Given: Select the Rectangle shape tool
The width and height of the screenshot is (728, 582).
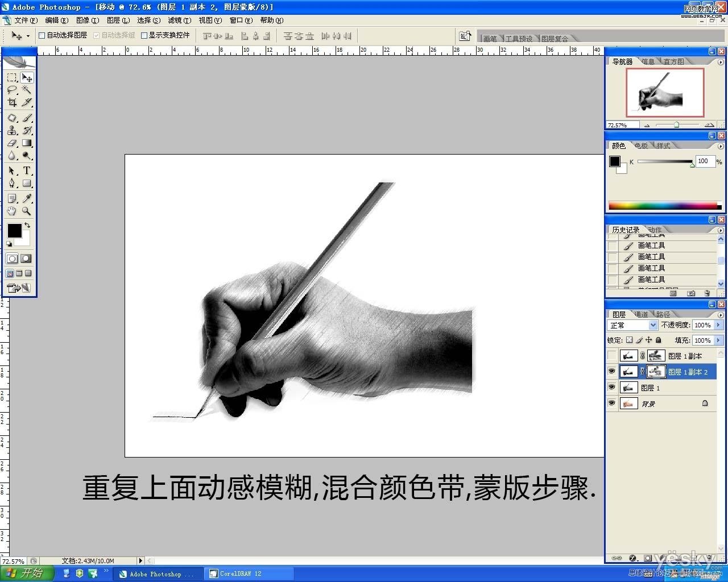Looking at the screenshot, I should (27, 183).
